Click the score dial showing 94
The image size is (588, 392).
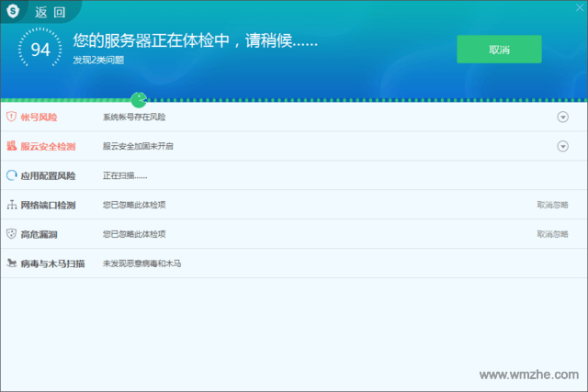coord(40,49)
